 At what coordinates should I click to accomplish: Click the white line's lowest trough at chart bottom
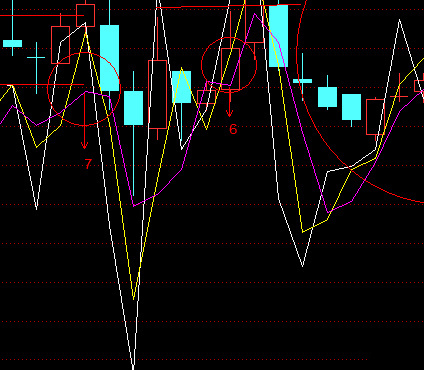click(x=133, y=365)
